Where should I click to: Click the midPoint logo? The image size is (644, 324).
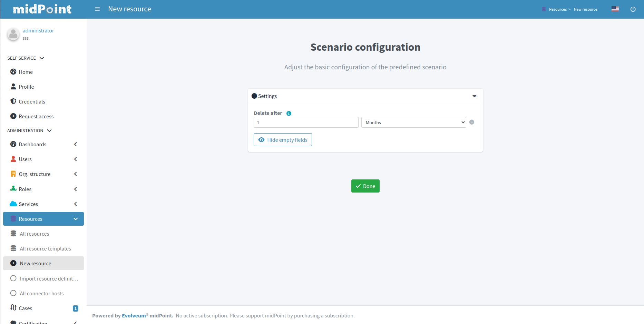[41, 9]
